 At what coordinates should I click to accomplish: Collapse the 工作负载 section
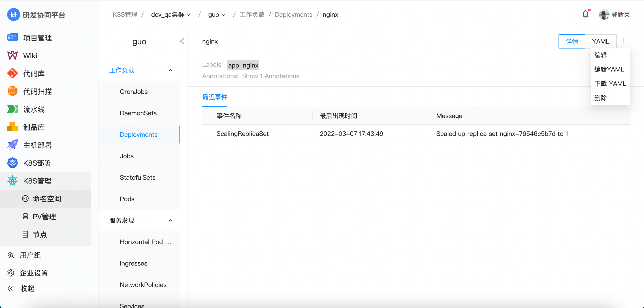coord(170,70)
